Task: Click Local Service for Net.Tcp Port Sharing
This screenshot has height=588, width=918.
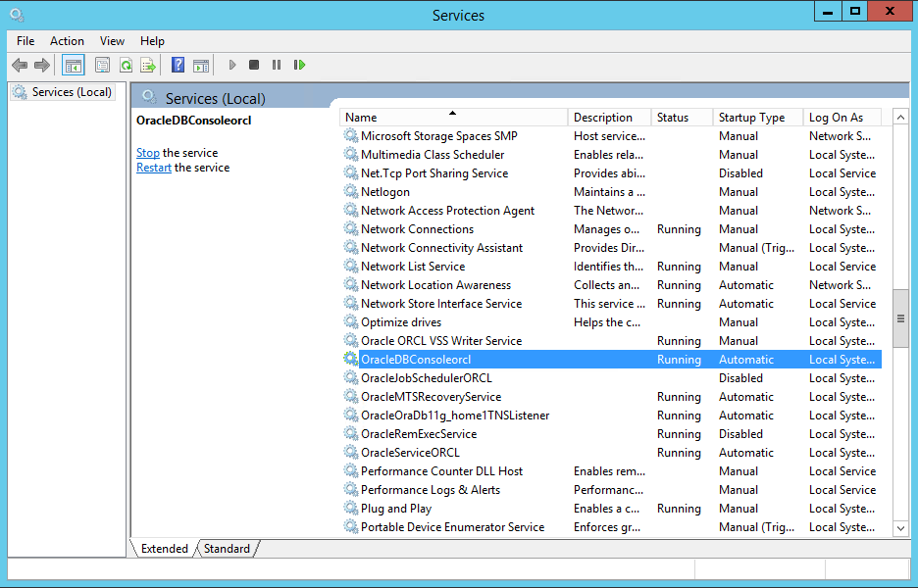Action: coord(842,173)
